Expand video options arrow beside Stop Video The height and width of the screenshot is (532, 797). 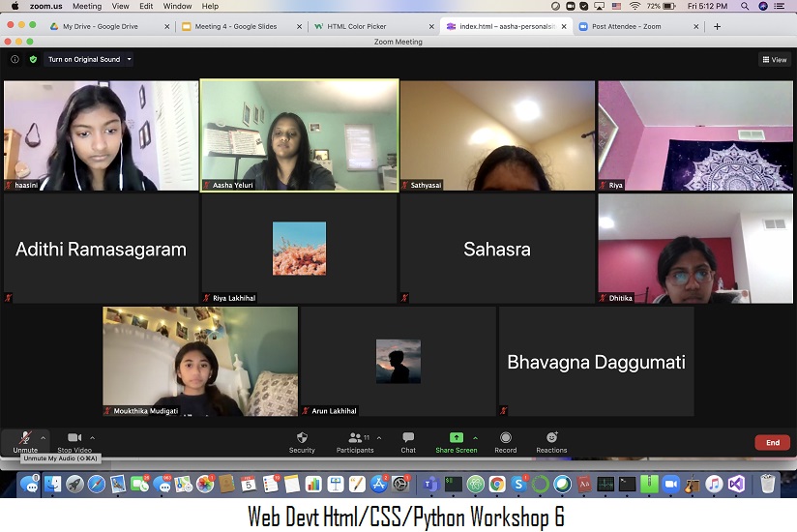[92, 437]
